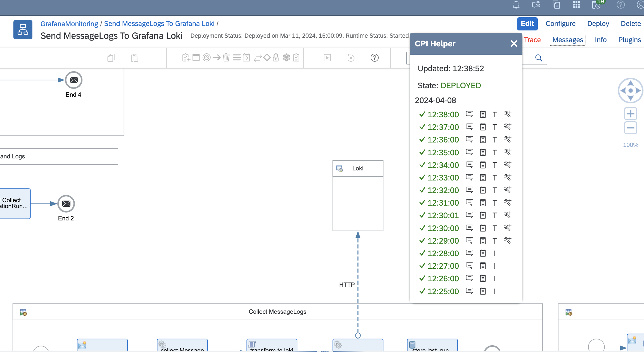Viewport: 644px width, 352px height.
Task: Open the Plugins menu item
Action: pos(629,40)
